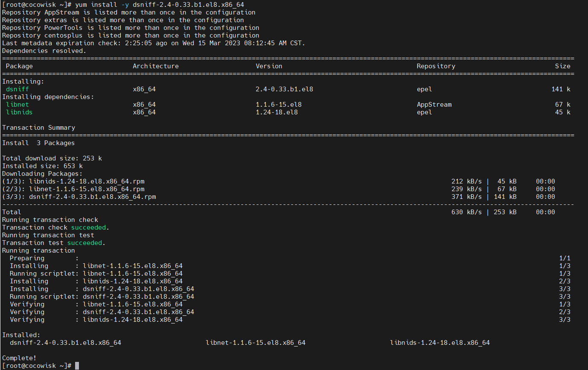The width and height of the screenshot is (588, 370).
Task: Click the 'Install 3 Packages' line
Action: 38,143
